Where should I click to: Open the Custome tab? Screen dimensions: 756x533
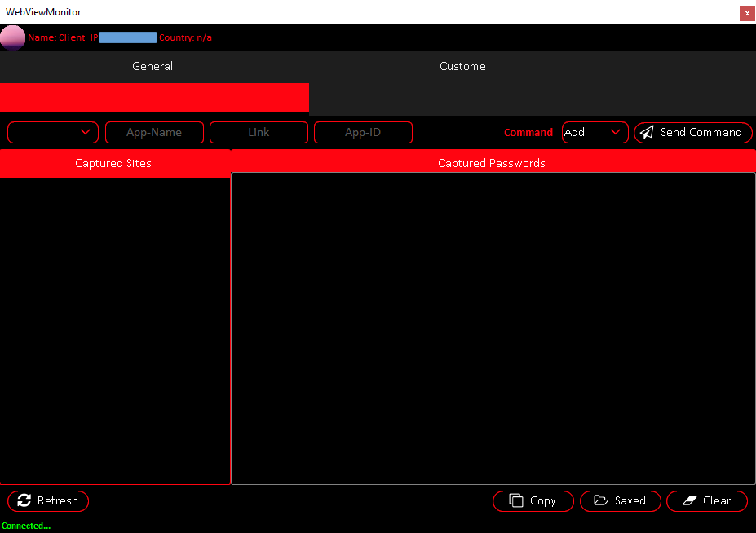[x=462, y=66]
